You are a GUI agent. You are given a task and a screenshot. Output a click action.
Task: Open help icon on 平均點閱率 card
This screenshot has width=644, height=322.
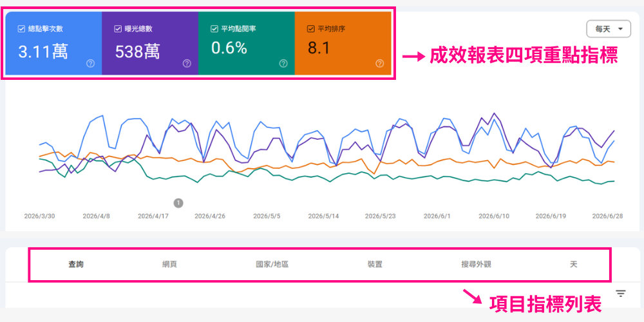283,63
